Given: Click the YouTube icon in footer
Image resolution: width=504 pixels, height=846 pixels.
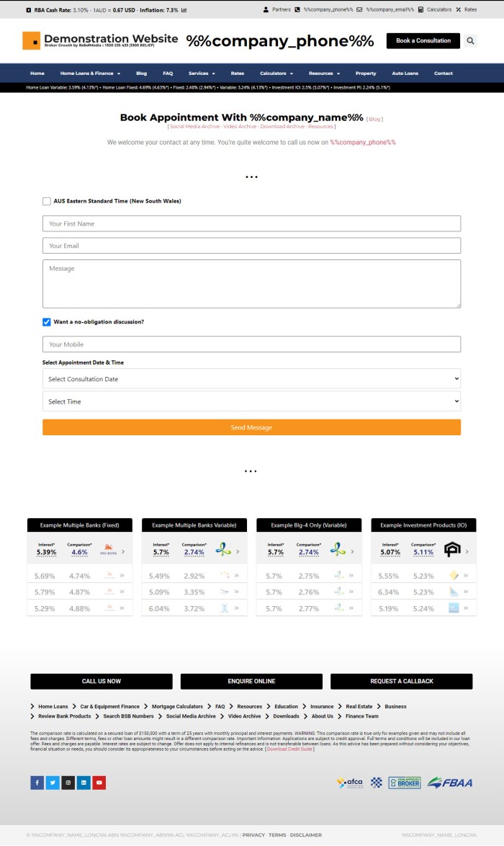Looking at the screenshot, I should click(99, 783).
